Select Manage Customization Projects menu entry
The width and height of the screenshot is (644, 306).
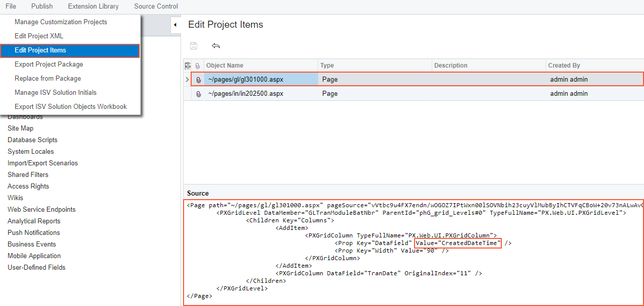tap(61, 22)
